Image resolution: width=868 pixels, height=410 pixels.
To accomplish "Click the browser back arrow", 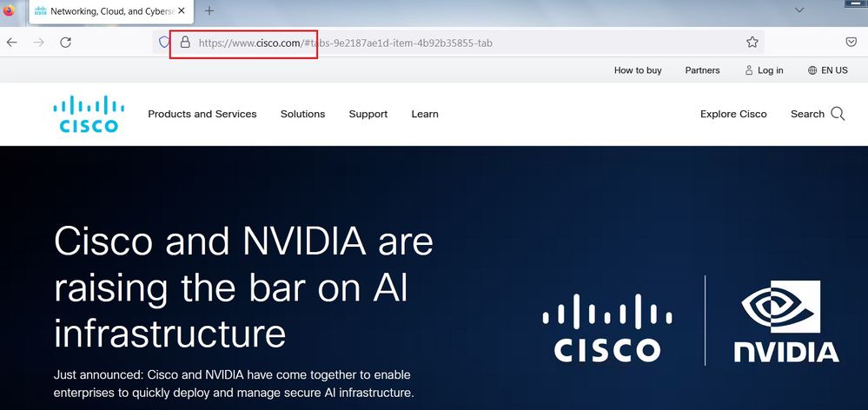I will tap(11, 43).
